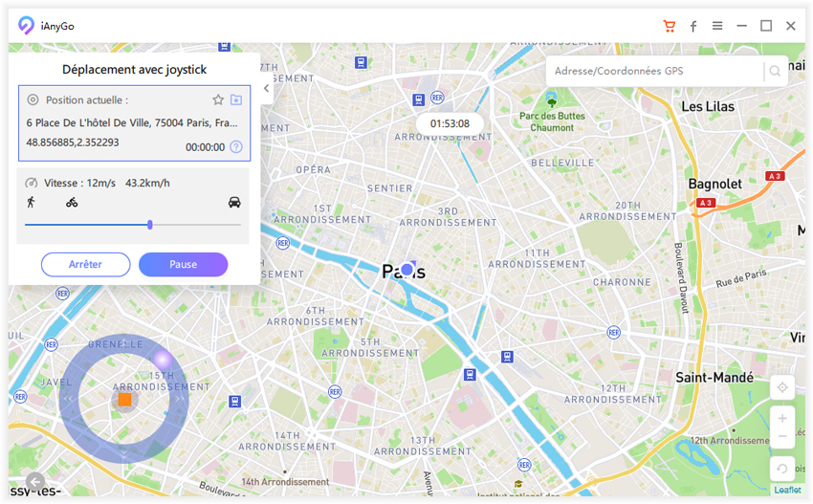Click the Position actuelle target icon
The image size is (813, 504).
33,99
